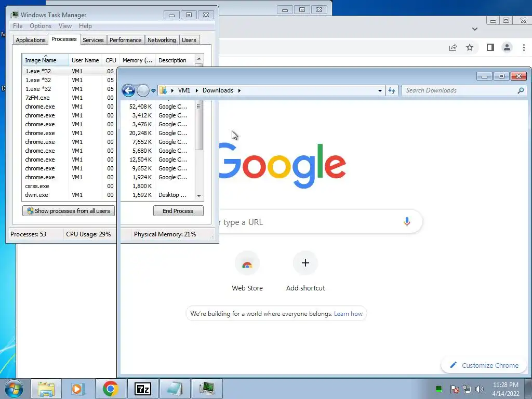This screenshot has height=399, width=532.
Task: Open the recent pages dropdown in Explorer
Action: click(153, 91)
